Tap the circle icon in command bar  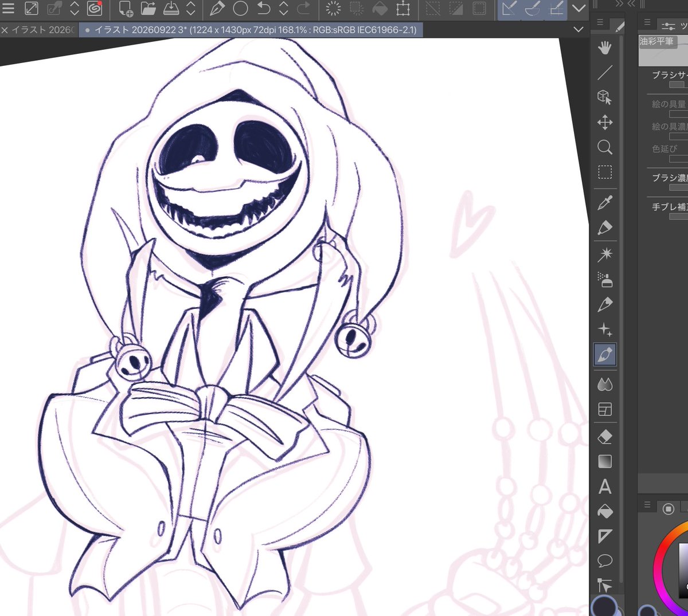click(x=241, y=9)
